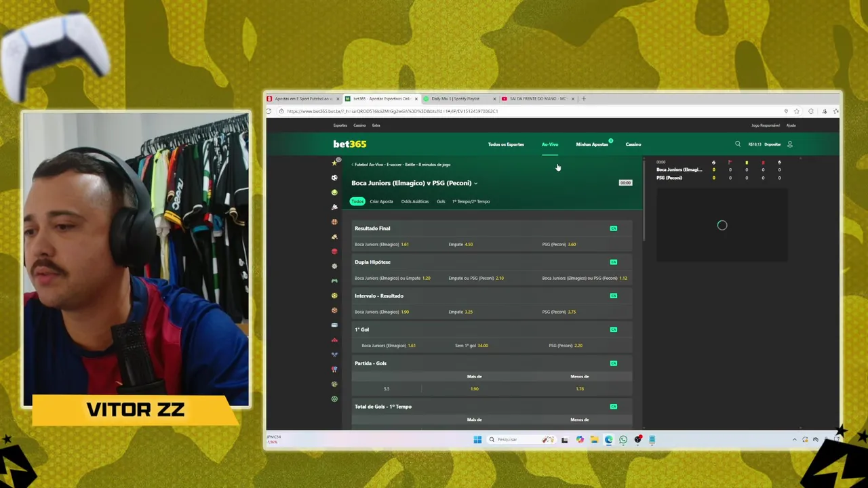Open the cash-out badge on Resultado Final
This screenshot has height=488, width=868.
coord(613,228)
